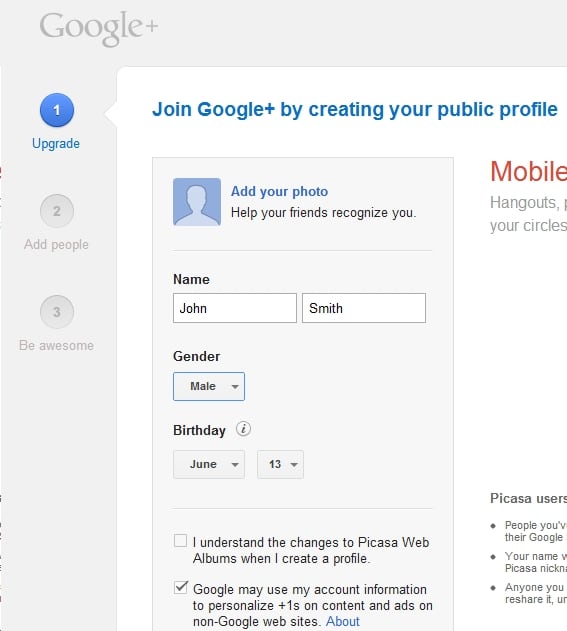Open the About link for +1 personalization
Image resolution: width=567 pixels, height=631 pixels.
[x=342, y=621]
